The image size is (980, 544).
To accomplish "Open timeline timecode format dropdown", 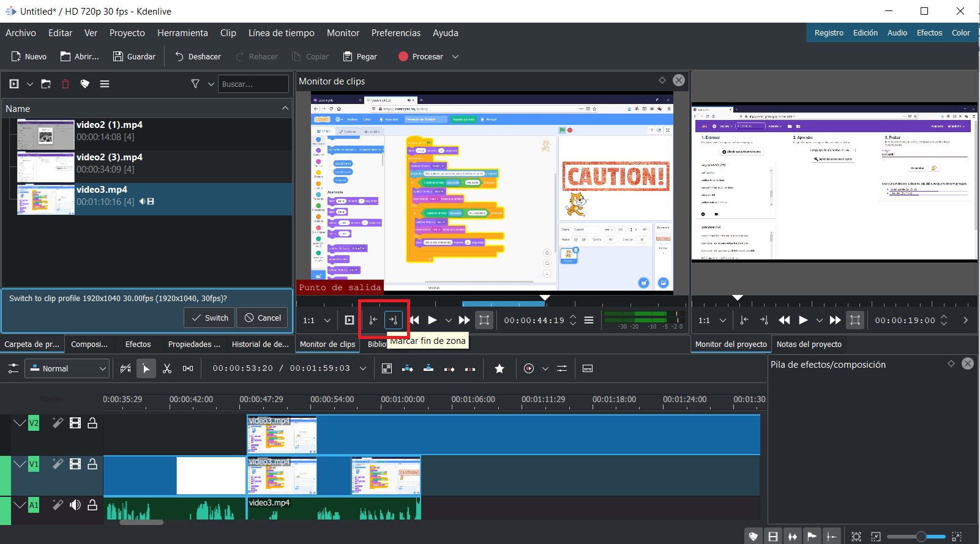I will [363, 368].
